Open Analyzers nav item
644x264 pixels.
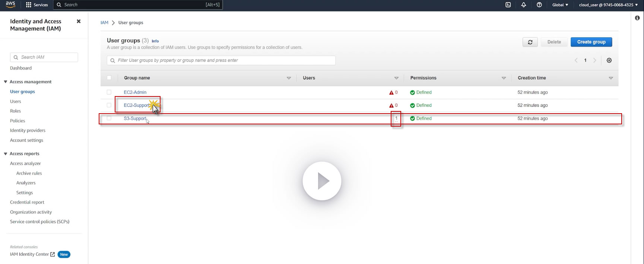26,183
